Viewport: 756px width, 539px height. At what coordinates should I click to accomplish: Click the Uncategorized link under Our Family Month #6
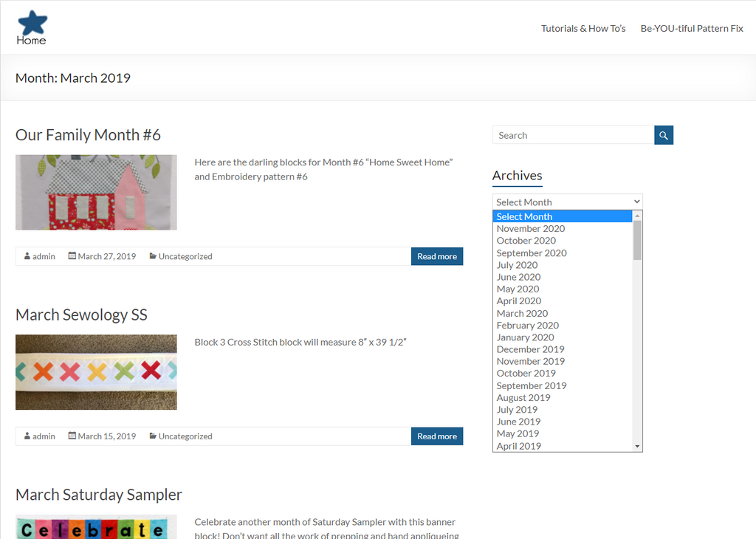point(185,256)
